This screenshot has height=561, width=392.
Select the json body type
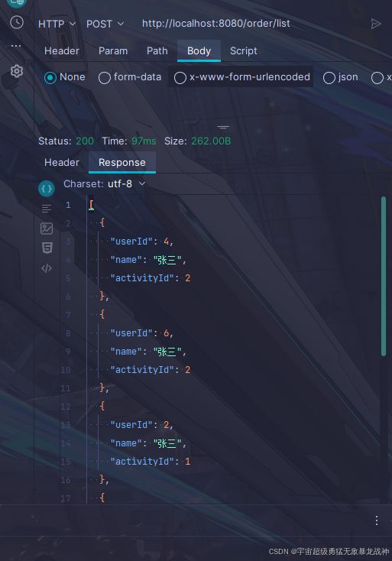(340, 77)
